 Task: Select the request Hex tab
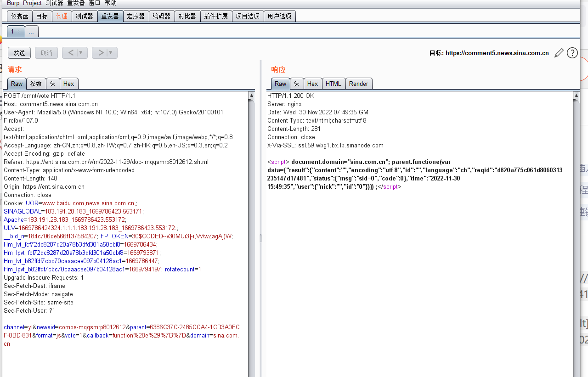pos(69,84)
